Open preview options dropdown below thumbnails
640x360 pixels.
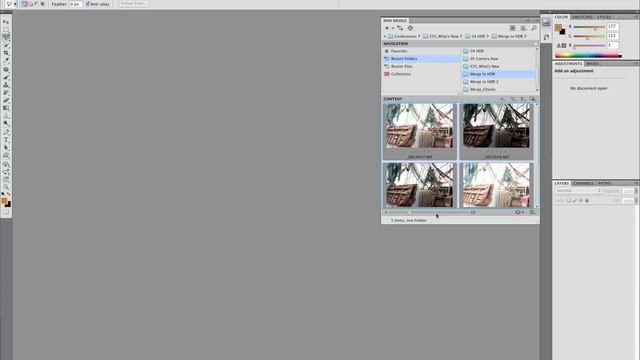[x=519, y=212]
